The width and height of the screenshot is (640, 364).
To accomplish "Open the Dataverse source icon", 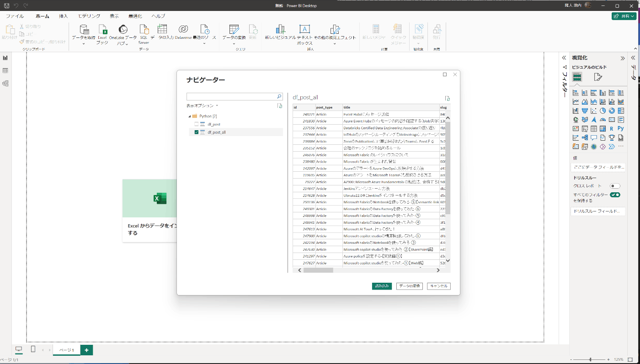I will coord(183,29).
